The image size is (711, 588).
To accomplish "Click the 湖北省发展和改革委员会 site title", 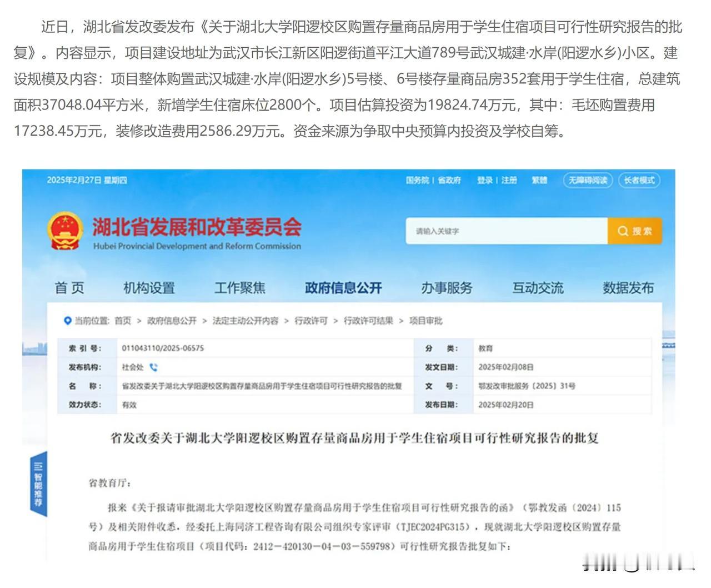I will [x=197, y=226].
